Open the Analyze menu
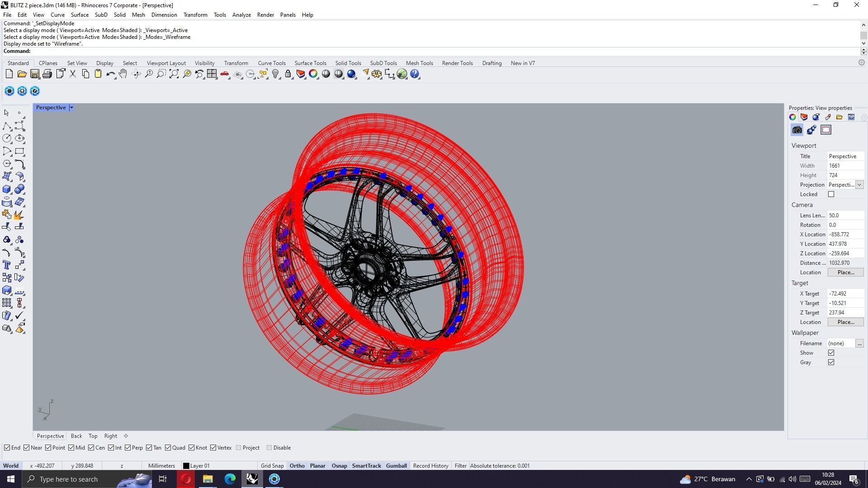Viewport: 868px width, 488px height. tap(241, 15)
